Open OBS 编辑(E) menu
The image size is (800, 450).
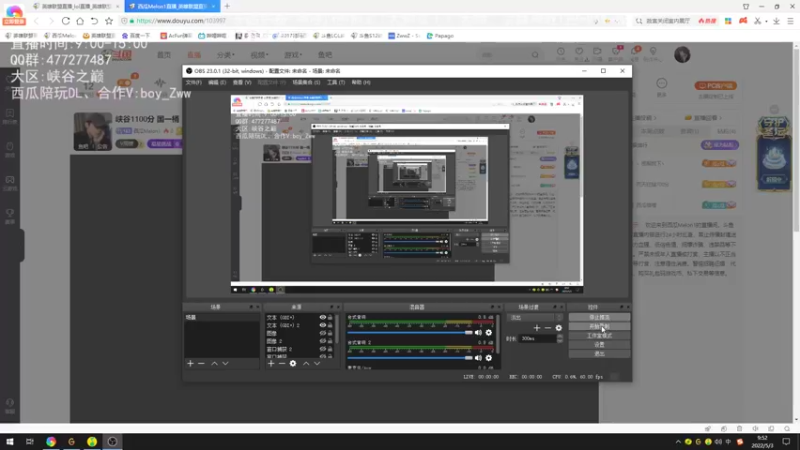tap(216, 82)
